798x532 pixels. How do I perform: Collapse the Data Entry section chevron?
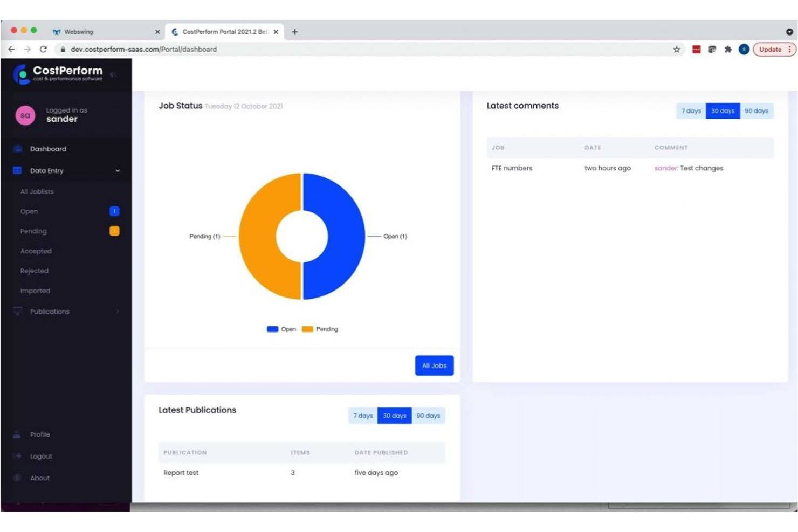coord(117,170)
